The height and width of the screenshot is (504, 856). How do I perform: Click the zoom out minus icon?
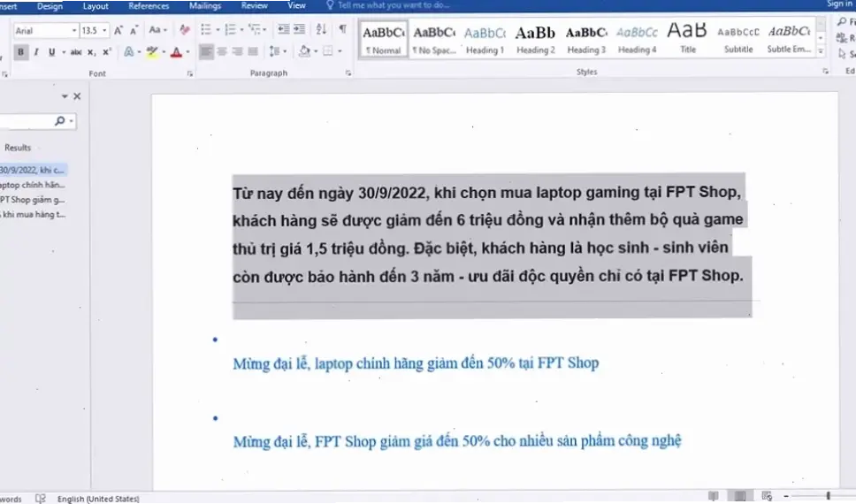[786, 496]
